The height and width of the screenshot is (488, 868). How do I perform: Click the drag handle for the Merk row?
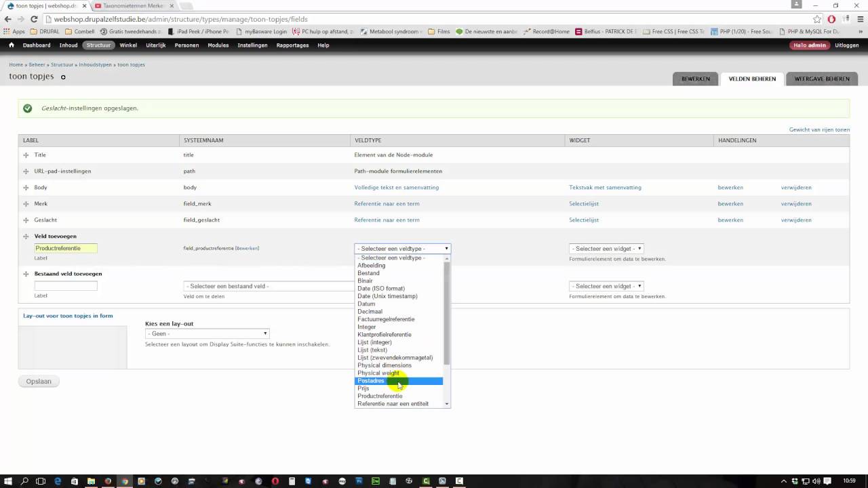coord(26,204)
